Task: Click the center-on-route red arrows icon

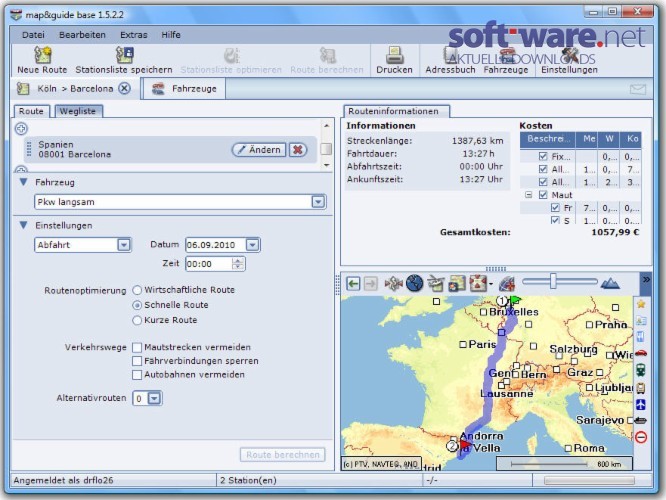Action: coord(478,283)
